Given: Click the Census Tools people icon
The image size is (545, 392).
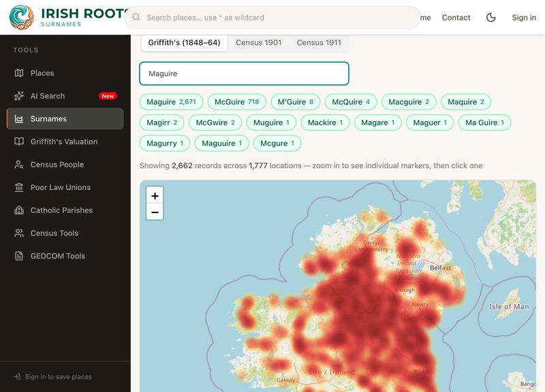Looking at the screenshot, I should tap(19, 233).
